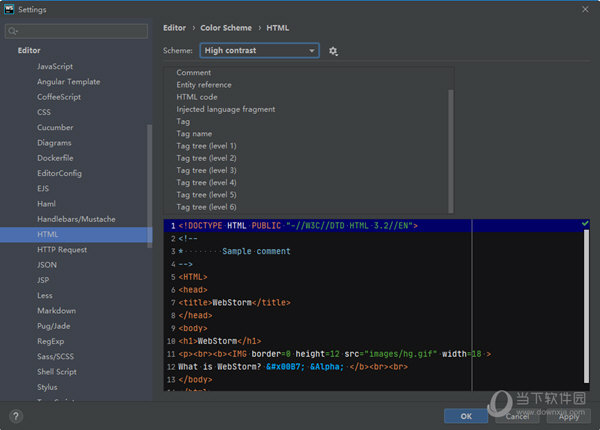
Task: Click the <title>WebStorm</title> preview line
Action: [234, 303]
